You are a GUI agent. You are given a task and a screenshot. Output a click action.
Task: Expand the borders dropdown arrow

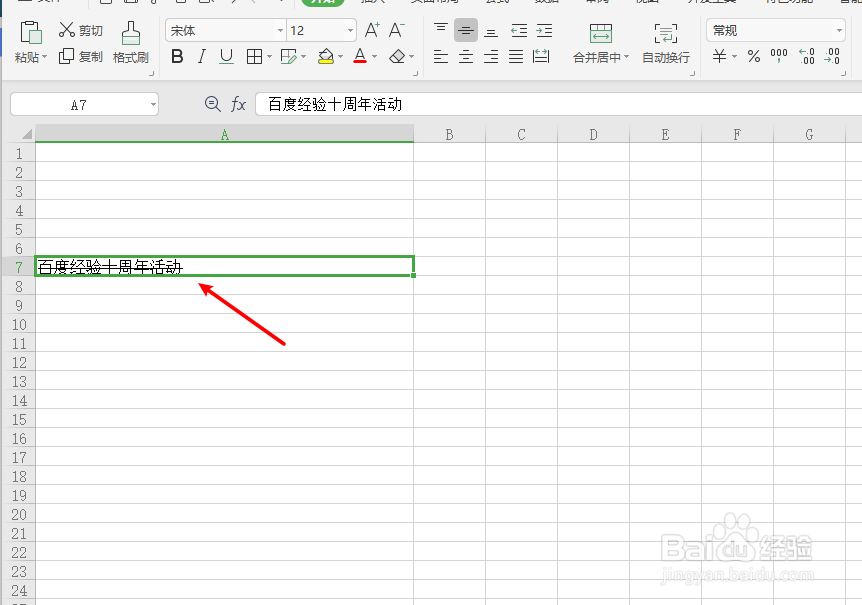pyautogui.click(x=269, y=57)
